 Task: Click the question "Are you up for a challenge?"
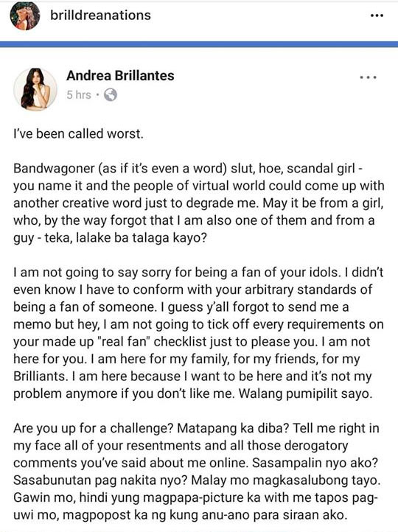tap(94, 429)
